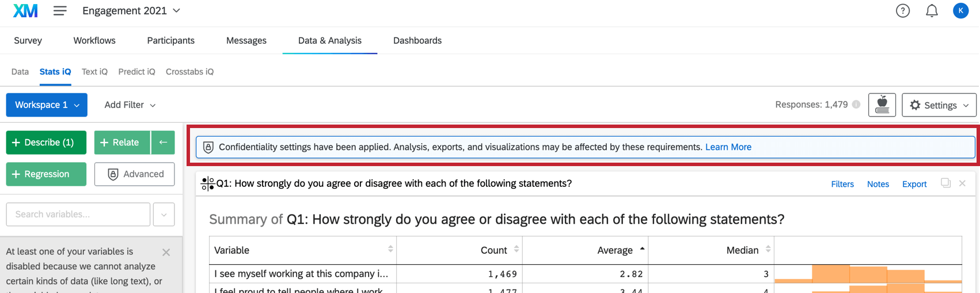980x293 pixels.
Task: Open the Learn More link
Action: tap(728, 147)
